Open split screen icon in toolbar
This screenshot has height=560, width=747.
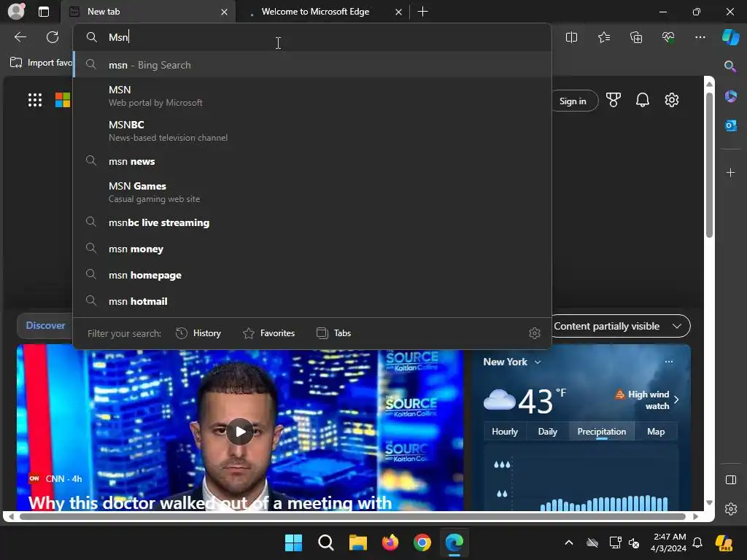click(571, 37)
